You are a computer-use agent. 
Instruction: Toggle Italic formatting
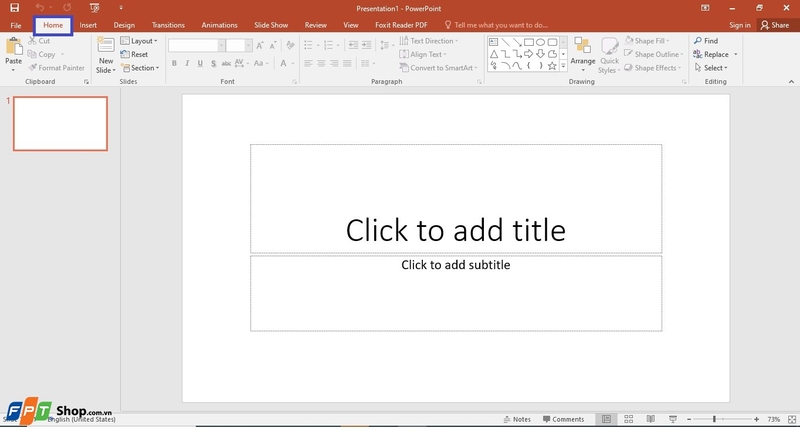click(187, 63)
